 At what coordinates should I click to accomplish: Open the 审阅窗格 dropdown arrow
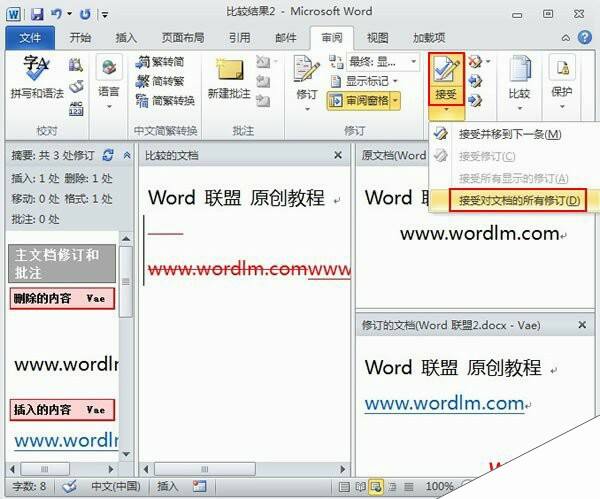tap(395, 101)
